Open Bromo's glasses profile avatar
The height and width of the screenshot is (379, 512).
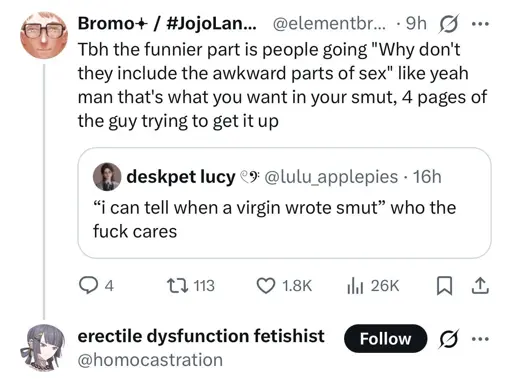(x=44, y=35)
